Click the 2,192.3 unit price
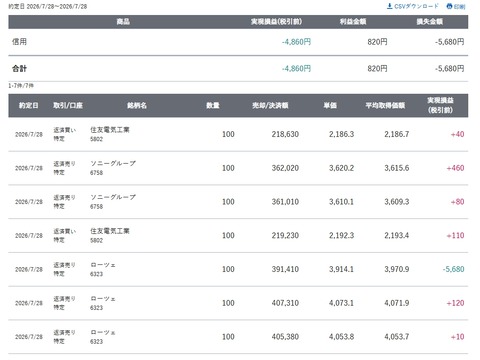Screen dimensions: 480x360 click(x=341, y=235)
